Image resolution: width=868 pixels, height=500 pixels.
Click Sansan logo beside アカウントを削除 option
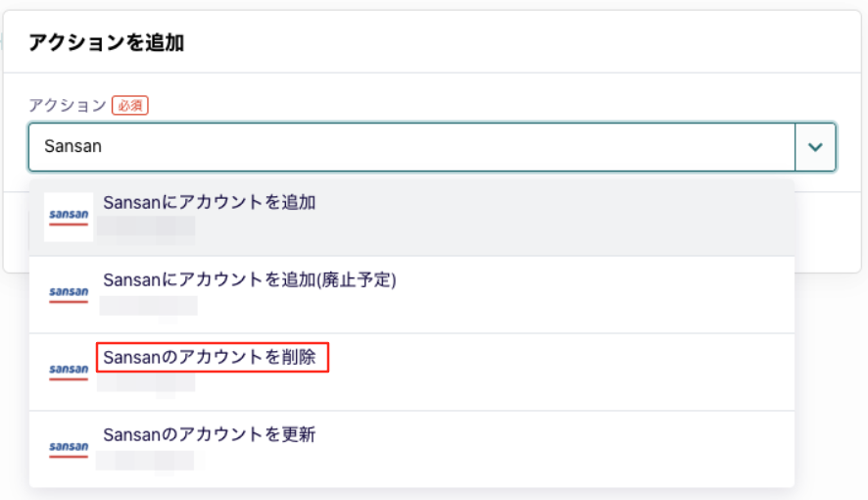[69, 372]
